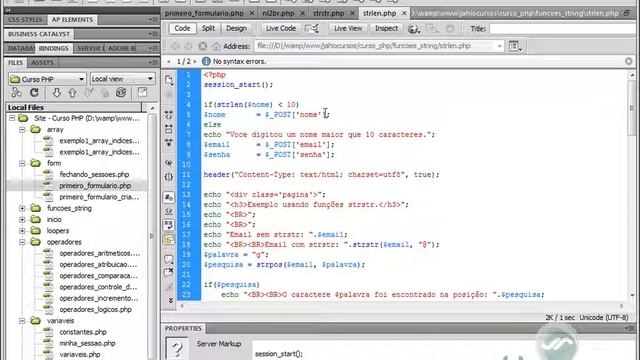Collapse the operadores folder
Image resolution: width=640 pixels, height=360 pixels.
22,242
